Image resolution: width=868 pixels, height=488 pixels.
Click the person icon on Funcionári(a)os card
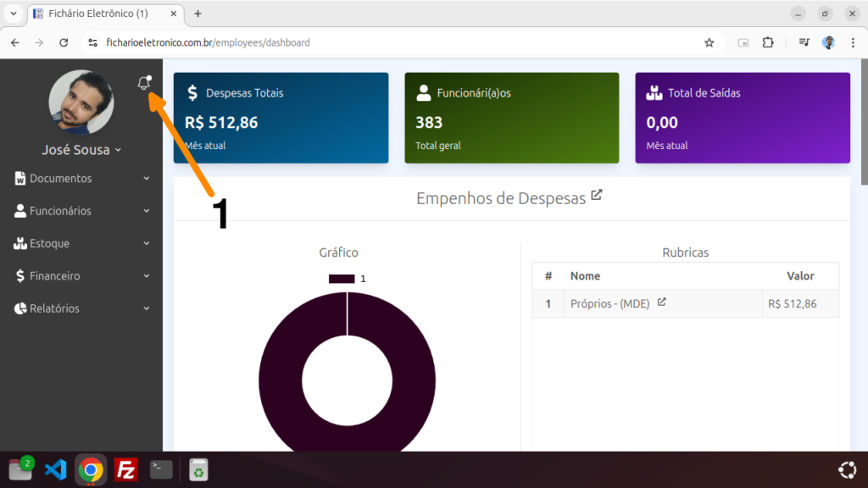pyautogui.click(x=424, y=93)
